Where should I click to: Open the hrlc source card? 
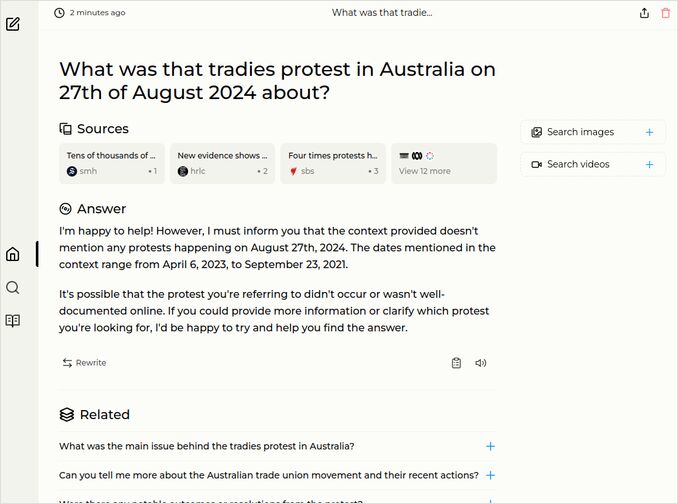pyautogui.click(x=222, y=163)
